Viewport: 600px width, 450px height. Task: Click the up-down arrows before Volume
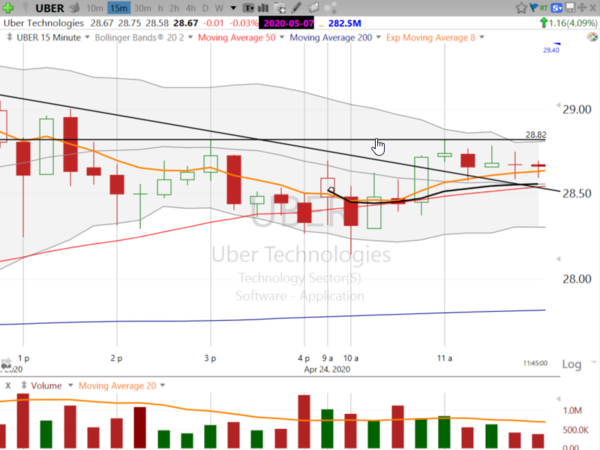coord(24,385)
